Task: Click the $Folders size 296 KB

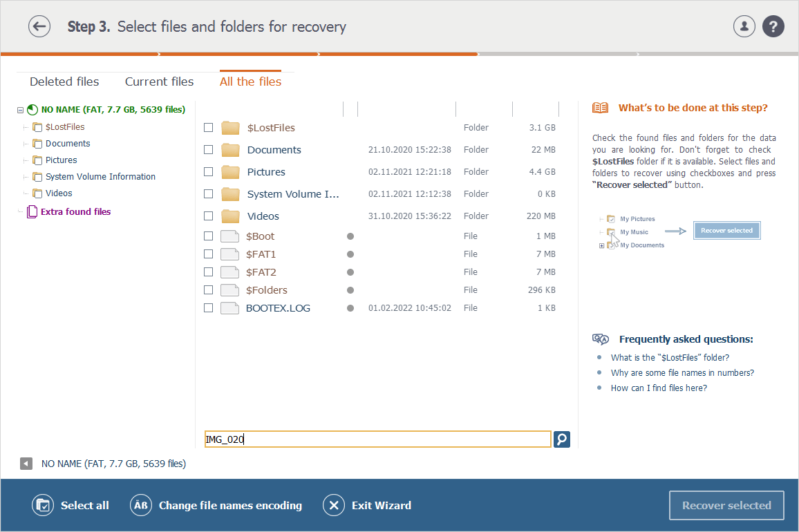Action: pyautogui.click(x=542, y=290)
